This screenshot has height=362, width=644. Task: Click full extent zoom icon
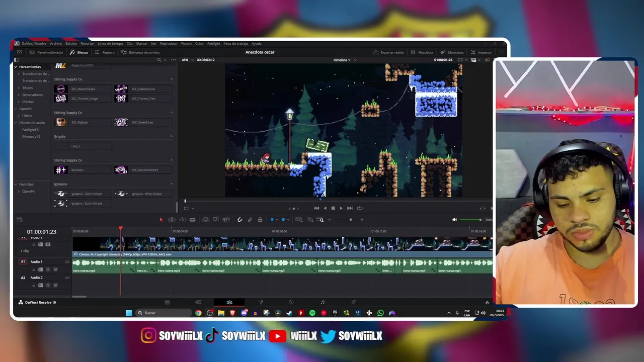coord(299,220)
